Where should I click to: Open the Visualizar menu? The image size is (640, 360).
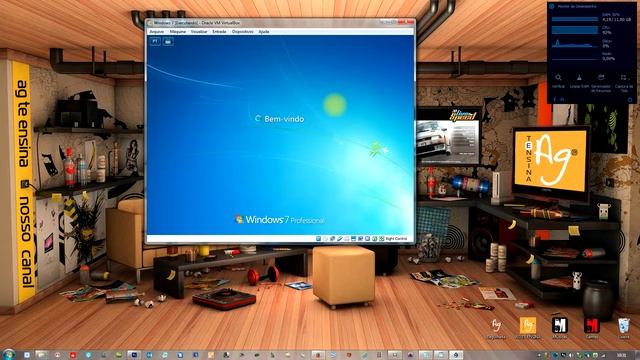click(199, 31)
